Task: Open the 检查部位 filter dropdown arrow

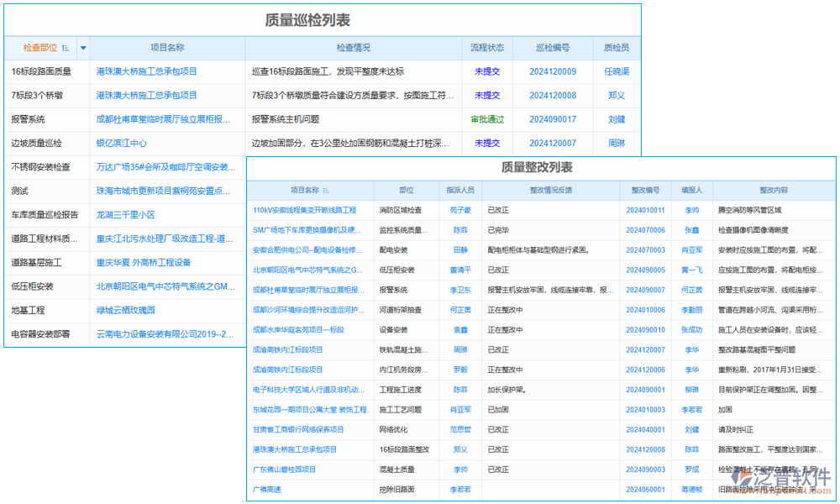Action: (x=82, y=48)
